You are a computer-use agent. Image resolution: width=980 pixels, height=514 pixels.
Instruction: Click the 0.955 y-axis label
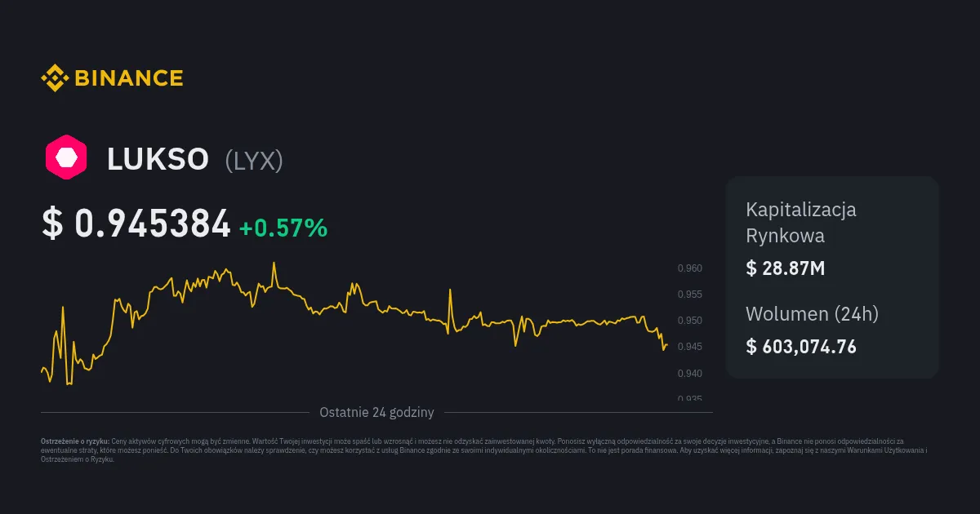pos(690,295)
